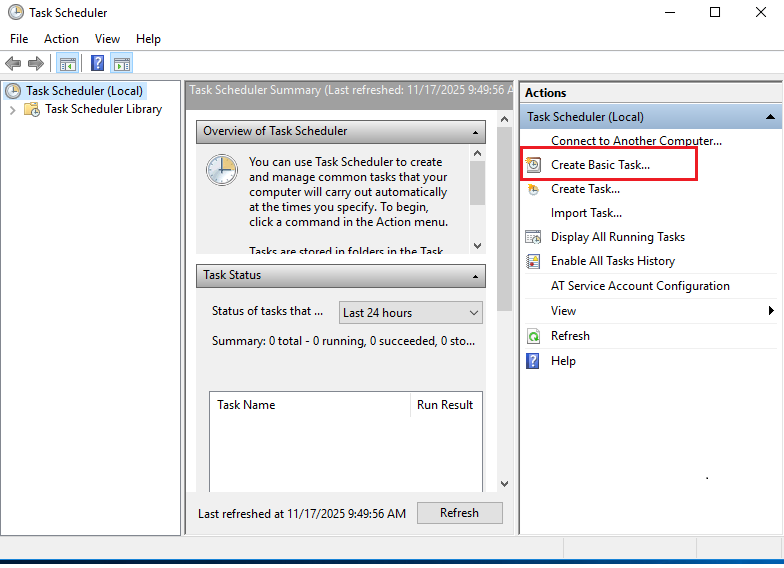Click Connect to Another Computer...
Screen dimensions: 784x568
[636, 141]
